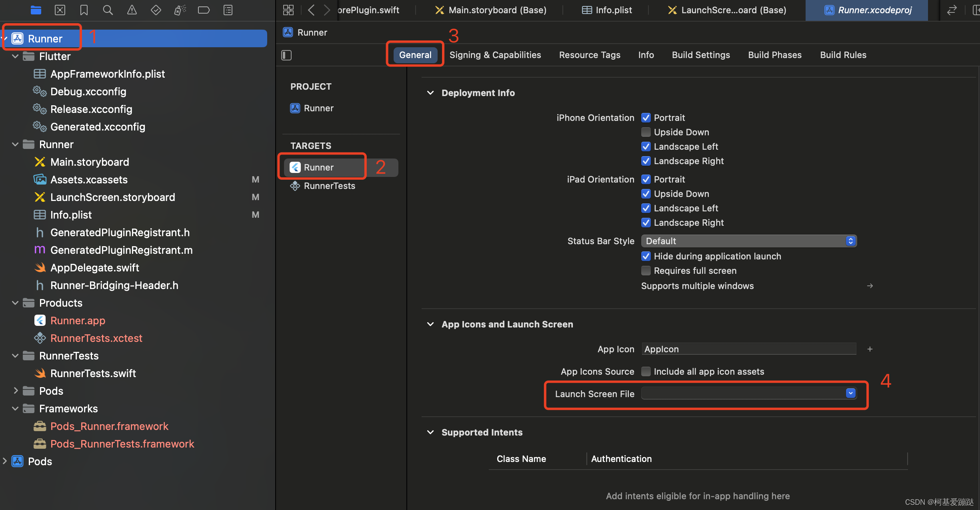Open the Launch Screen File dropdown
This screenshot has height=510, width=980.
pyautogui.click(x=852, y=394)
